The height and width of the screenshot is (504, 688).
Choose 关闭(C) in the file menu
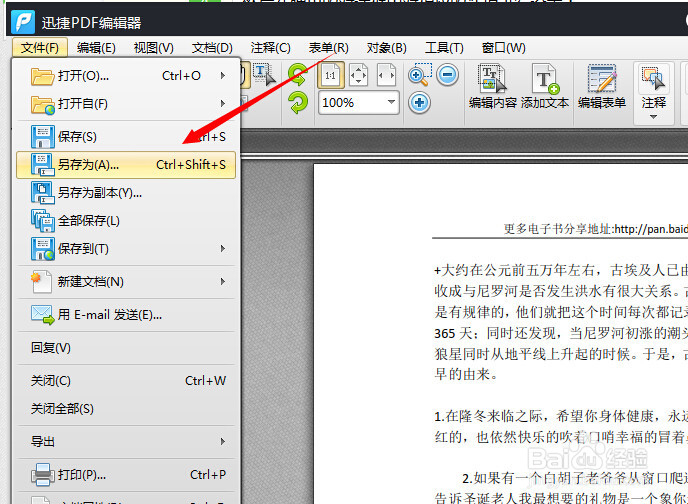coord(126,381)
